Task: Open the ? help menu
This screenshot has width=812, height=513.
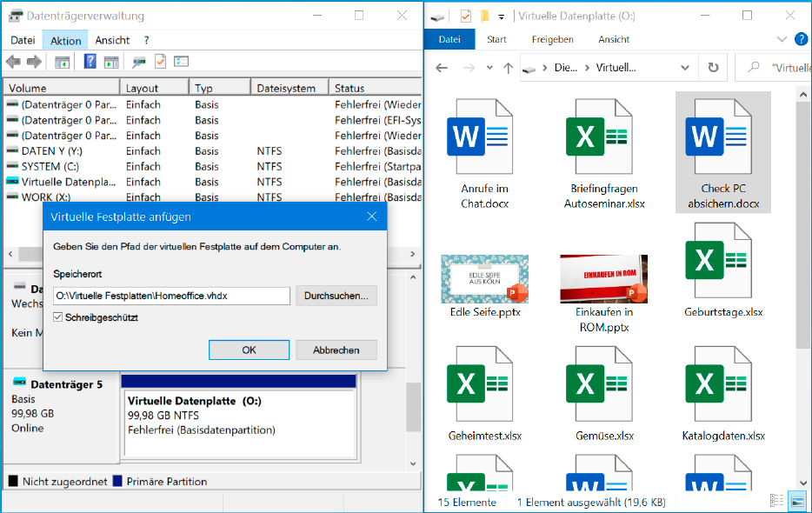Action: [147, 40]
